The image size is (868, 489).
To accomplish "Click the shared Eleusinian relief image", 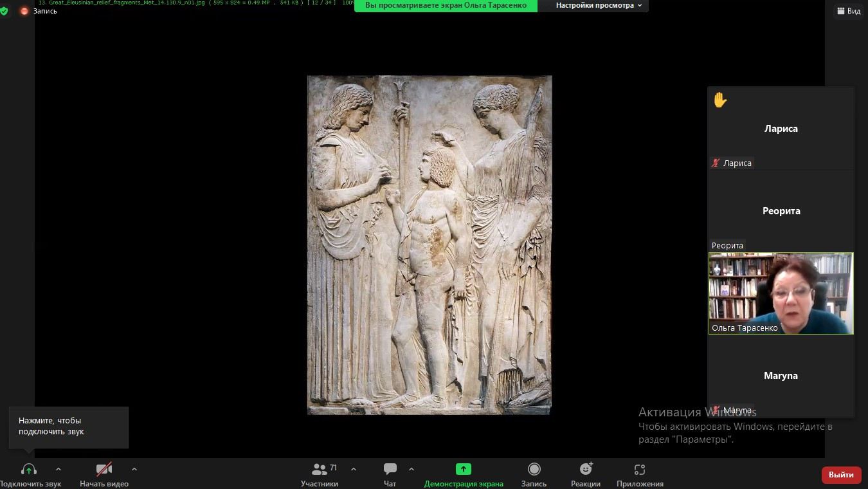I will pos(429,245).
